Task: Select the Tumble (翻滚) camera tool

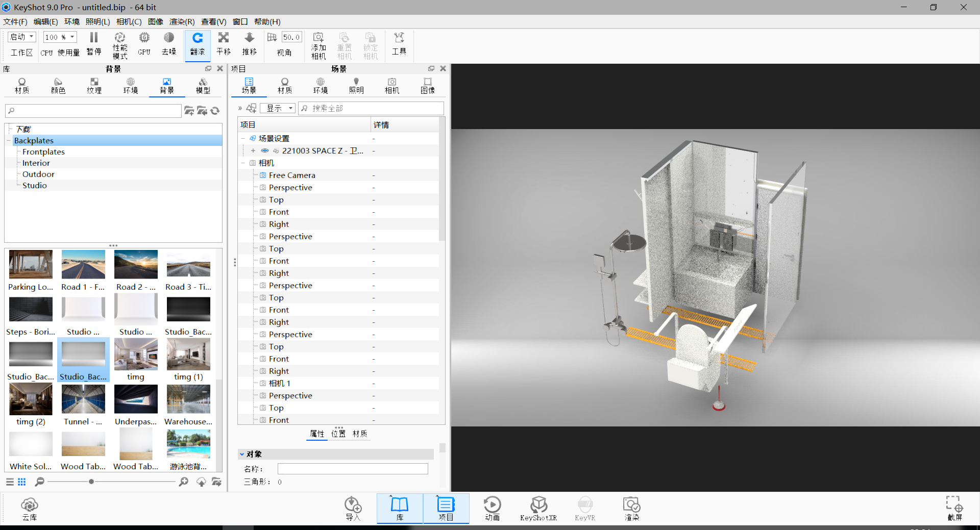Action: pyautogui.click(x=198, y=44)
